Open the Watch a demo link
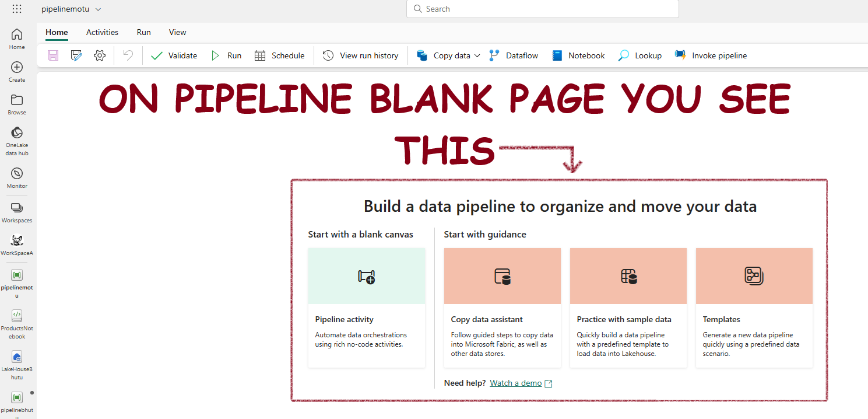Image resolution: width=868 pixels, height=419 pixels. pyautogui.click(x=516, y=383)
